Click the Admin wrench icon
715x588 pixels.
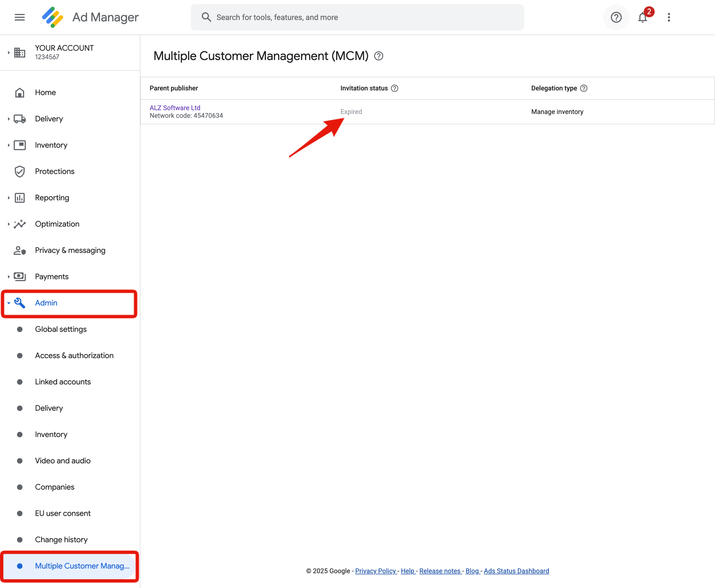20,303
